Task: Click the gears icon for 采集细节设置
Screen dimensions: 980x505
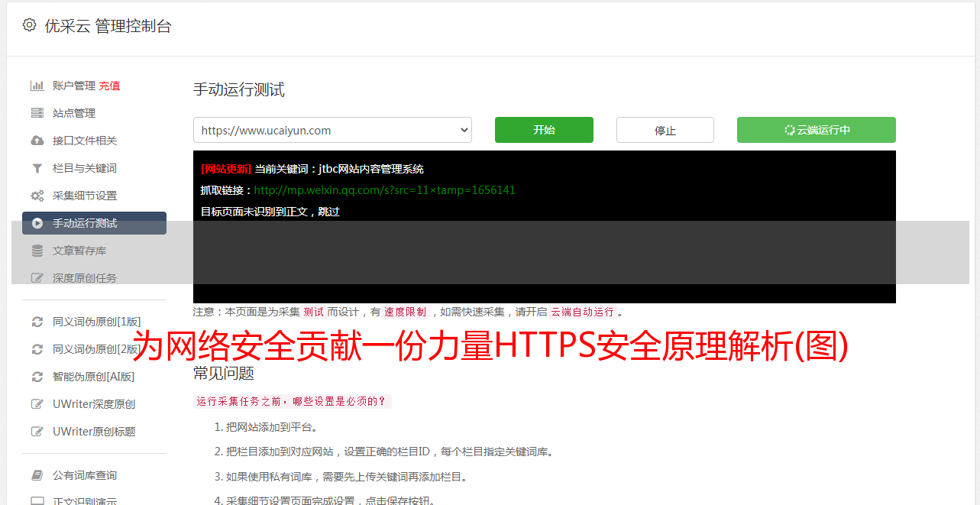Action: 37,196
